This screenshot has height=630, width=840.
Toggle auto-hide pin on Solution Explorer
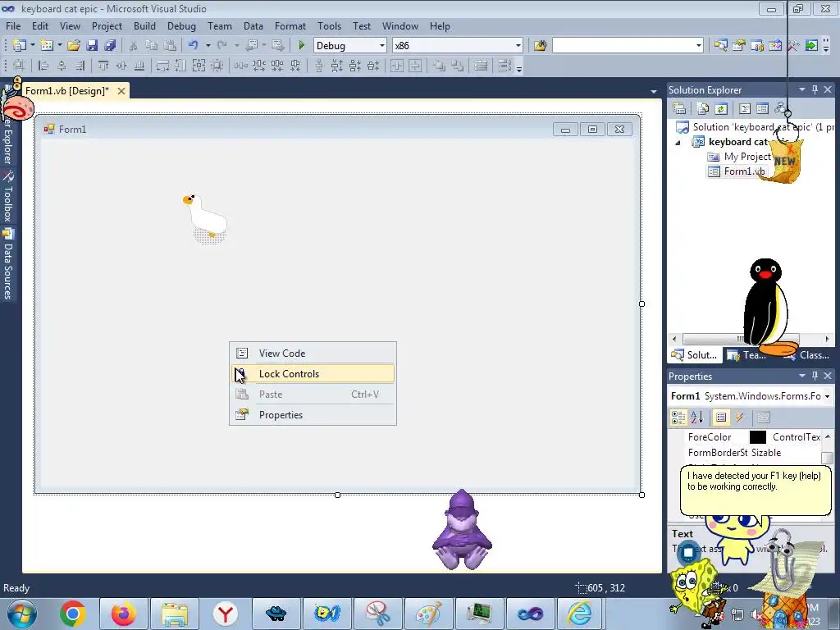tap(815, 90)
